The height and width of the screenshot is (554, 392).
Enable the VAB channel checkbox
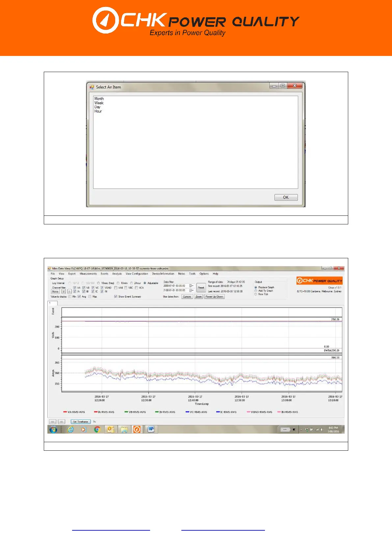(x=116, y=288)
